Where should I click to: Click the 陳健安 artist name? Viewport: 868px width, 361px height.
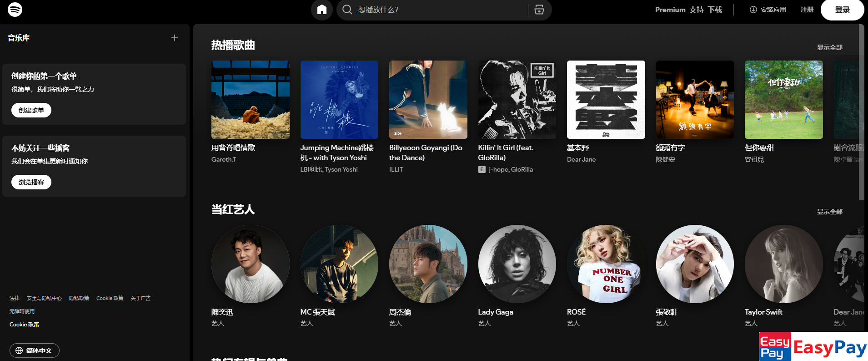click(x=666, y=159)
